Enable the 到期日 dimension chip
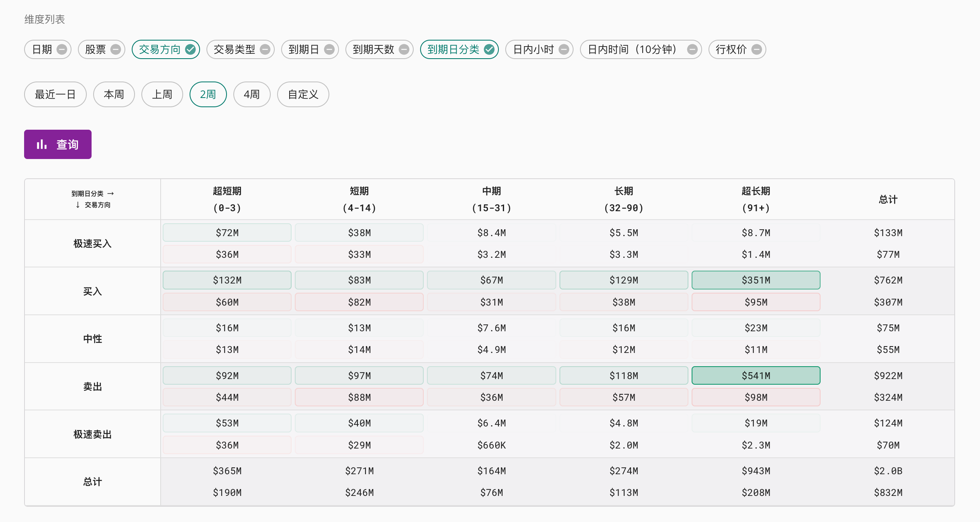Screen dimensions: 980x522 click(310, 49)
